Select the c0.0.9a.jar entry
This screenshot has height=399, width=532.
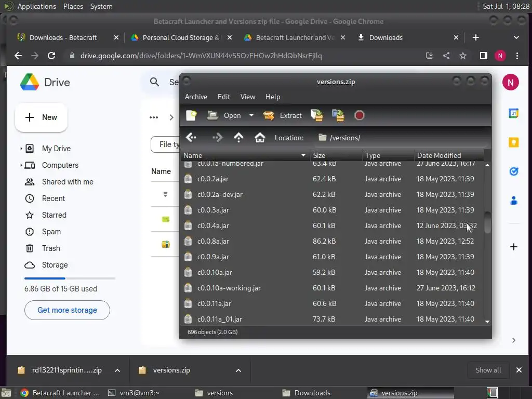[x=332, y=257]
